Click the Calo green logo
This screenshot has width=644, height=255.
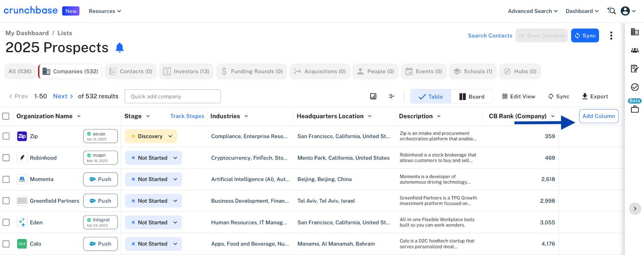tap(22, 244)
